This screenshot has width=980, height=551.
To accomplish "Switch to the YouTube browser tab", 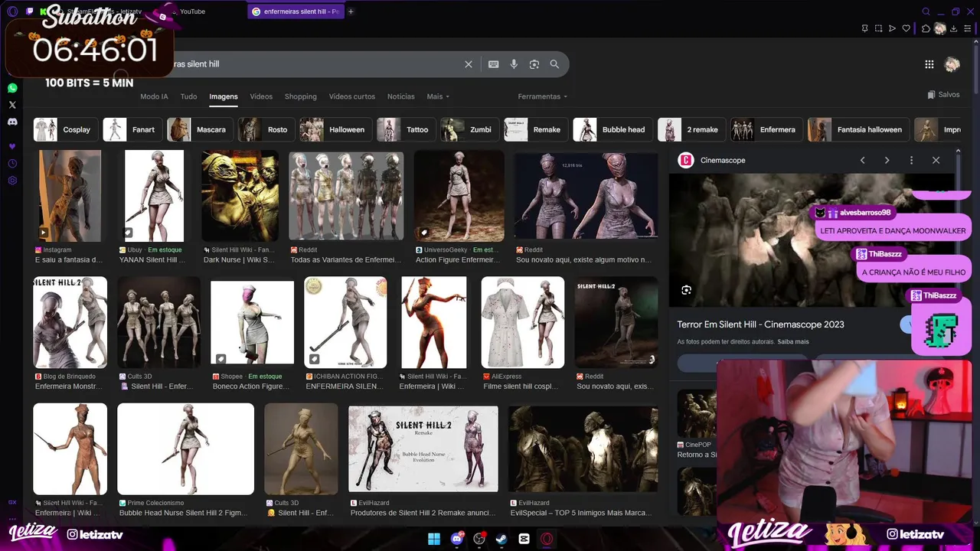I will pos(193,11).
